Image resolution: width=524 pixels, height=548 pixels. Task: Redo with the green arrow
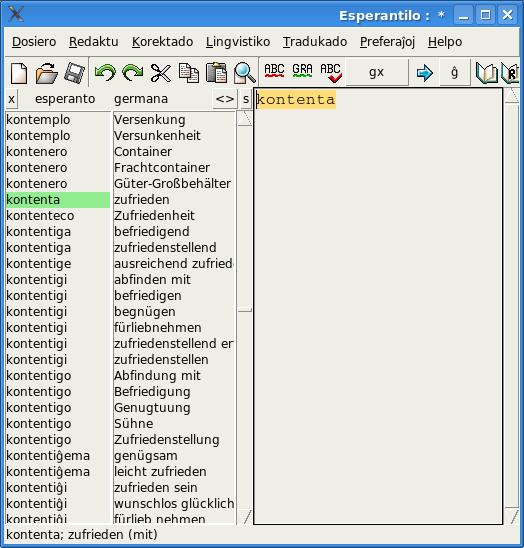pos(133,73)
